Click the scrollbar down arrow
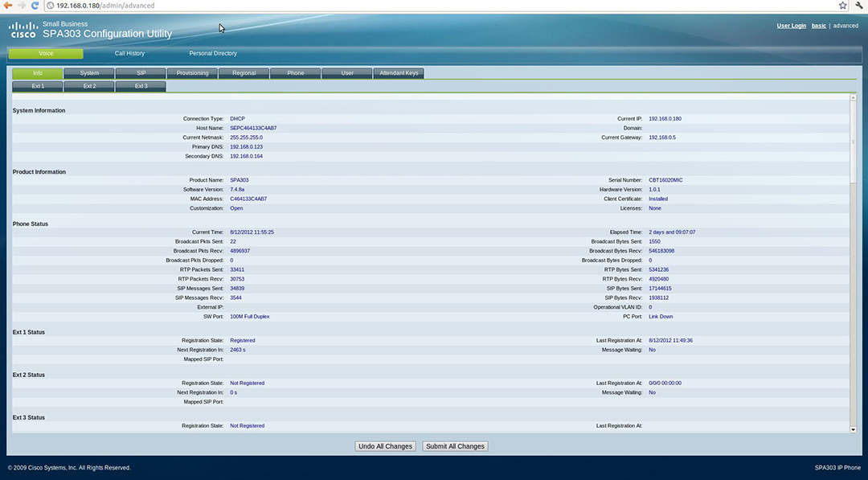 (853, 429)
